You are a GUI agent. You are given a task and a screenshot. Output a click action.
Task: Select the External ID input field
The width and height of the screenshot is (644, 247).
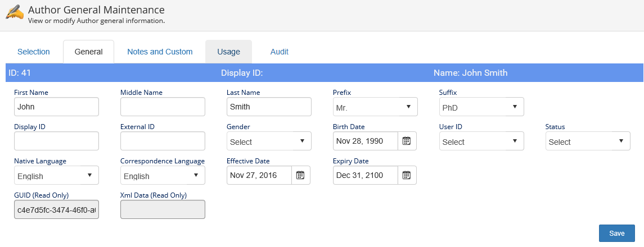click(x=163, y=141)
